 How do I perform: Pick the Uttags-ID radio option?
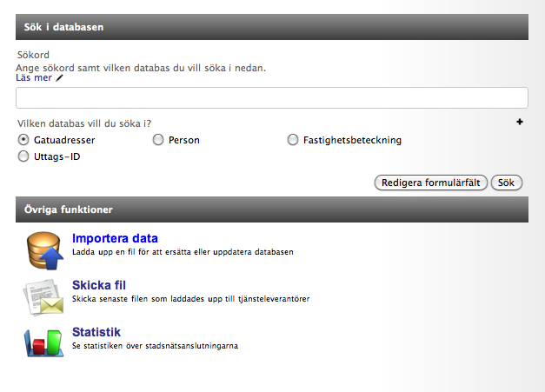23,157
